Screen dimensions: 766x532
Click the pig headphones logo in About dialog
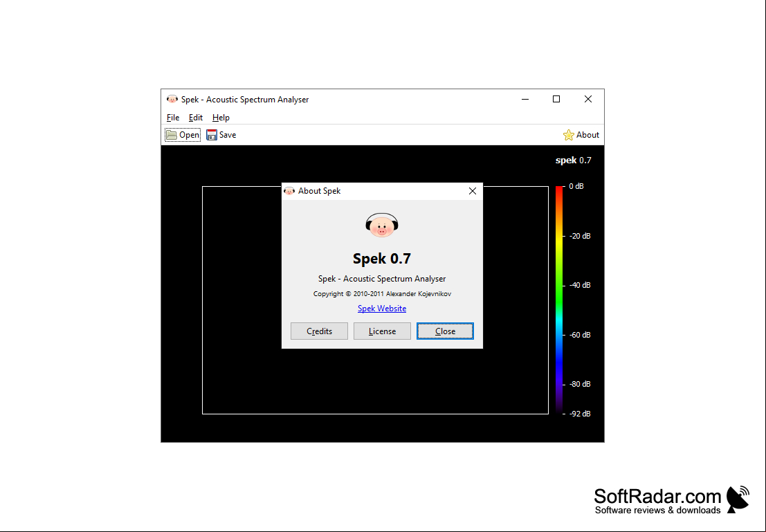pos(382,226)
